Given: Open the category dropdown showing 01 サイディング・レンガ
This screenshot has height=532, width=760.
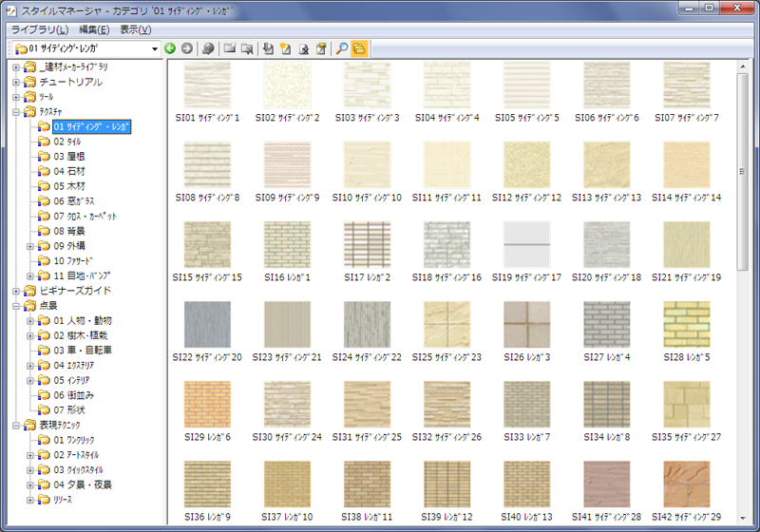Looking at the screenshot, I should [154, 48].
